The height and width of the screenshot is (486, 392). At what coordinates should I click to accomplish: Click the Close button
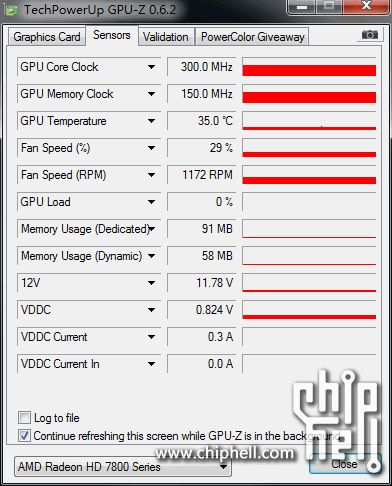pyautogui.click(x=344, y=464)
